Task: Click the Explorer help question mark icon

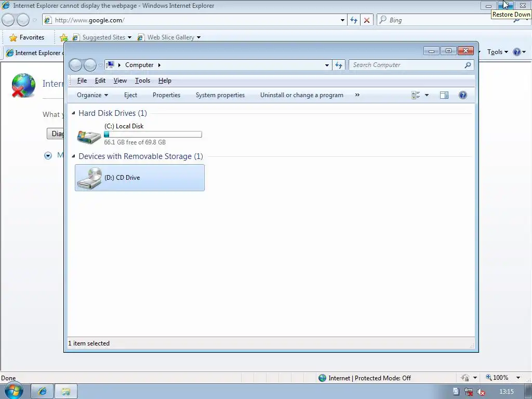Action: pos(463,96)
